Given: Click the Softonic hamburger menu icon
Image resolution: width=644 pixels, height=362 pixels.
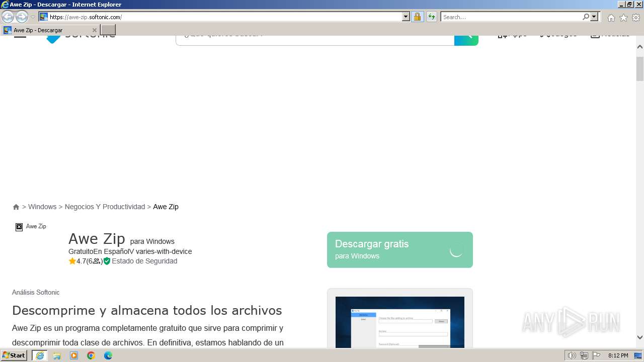Looking at the screenshot, I should (x=20, y=36).
